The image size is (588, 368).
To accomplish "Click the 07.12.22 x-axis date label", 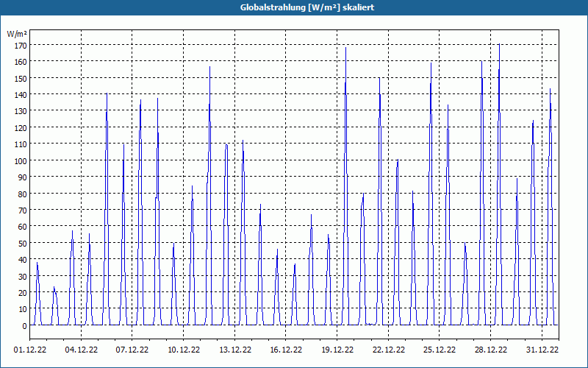I will pyautogui.click(x=132, y=350).
